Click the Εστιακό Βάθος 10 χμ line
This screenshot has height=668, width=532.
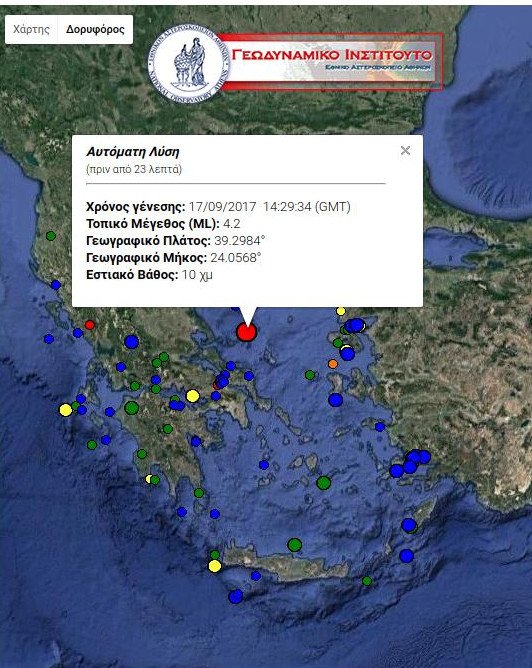click(x=149, y=275)
